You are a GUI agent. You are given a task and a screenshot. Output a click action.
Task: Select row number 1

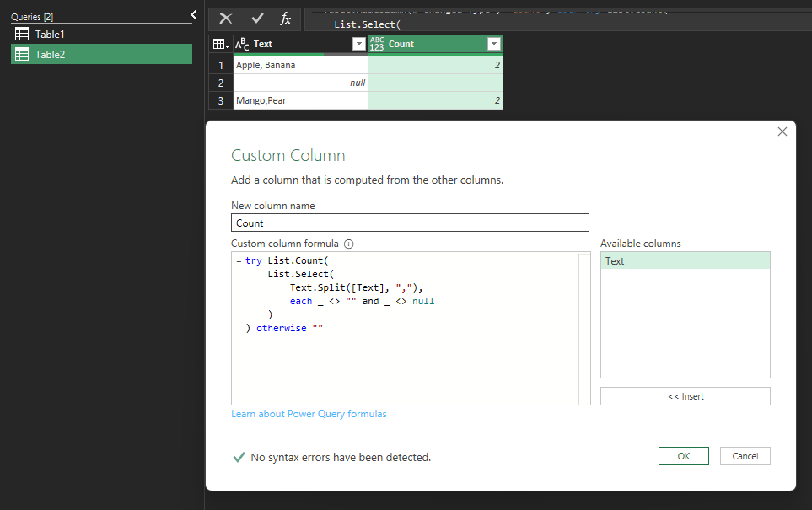(221, 65)
